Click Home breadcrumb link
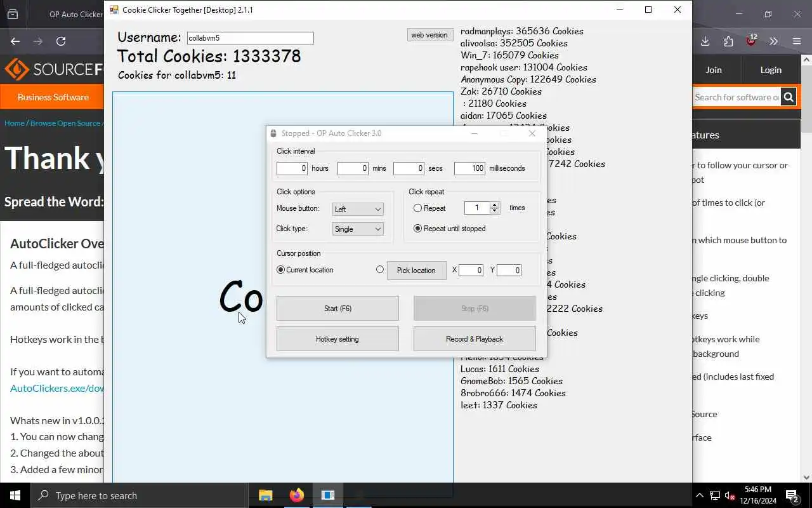Screen dimensions: 812x508 (x=14, y=123)
